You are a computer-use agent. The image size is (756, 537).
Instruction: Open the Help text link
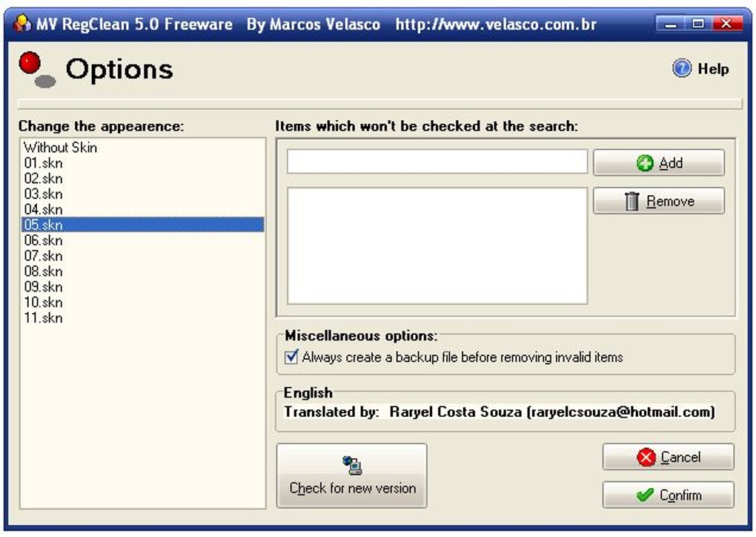click(713, 69)
